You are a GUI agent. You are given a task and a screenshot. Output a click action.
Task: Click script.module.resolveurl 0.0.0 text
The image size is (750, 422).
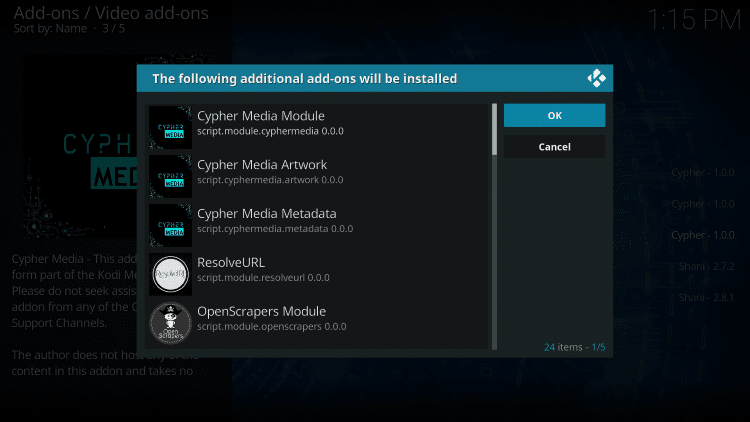click(263, 278)
